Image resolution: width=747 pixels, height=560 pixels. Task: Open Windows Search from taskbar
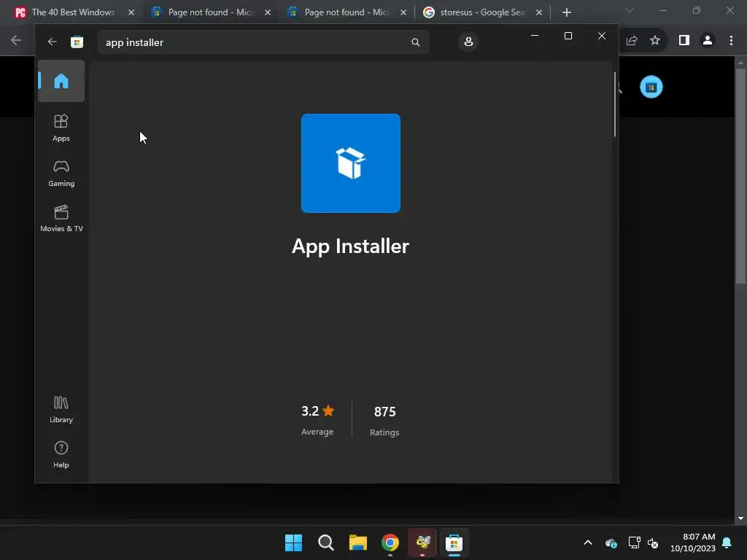326,542
